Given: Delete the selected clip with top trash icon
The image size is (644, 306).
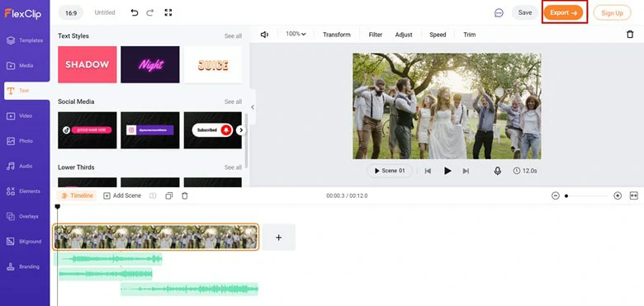Looking at the screenshot, I should 630,35.
